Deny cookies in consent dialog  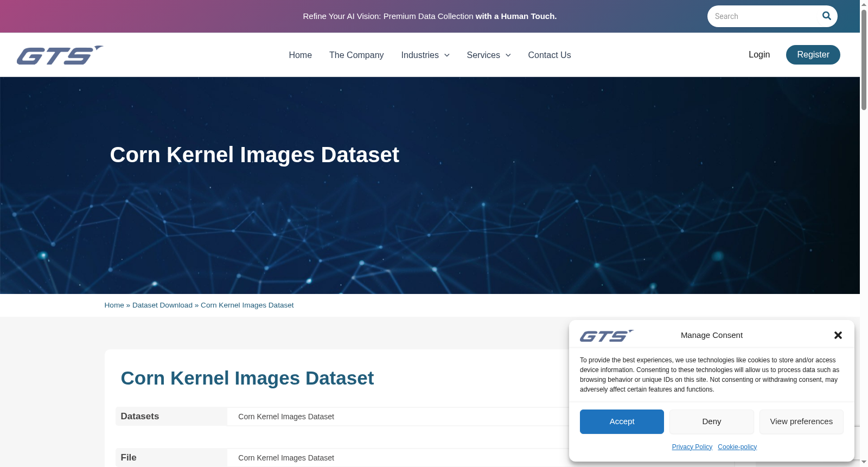[x=711, y=421]
